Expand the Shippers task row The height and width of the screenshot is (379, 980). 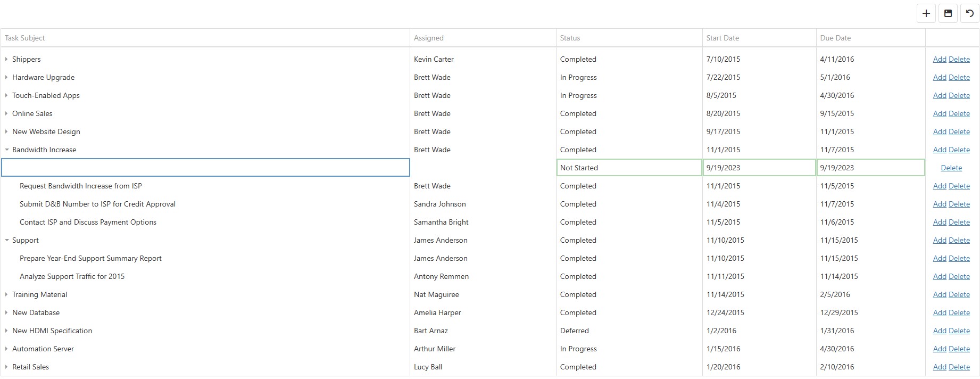(x=6, y=60)
